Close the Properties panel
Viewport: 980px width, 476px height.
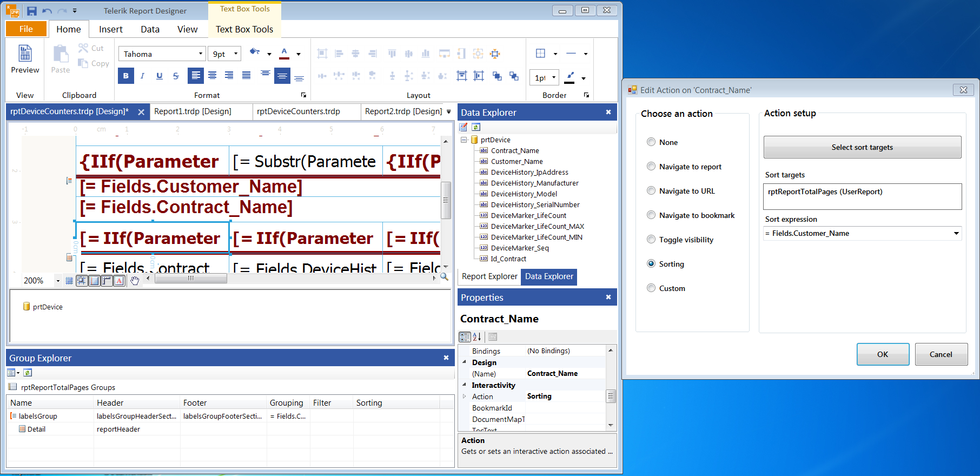(608, 297)
